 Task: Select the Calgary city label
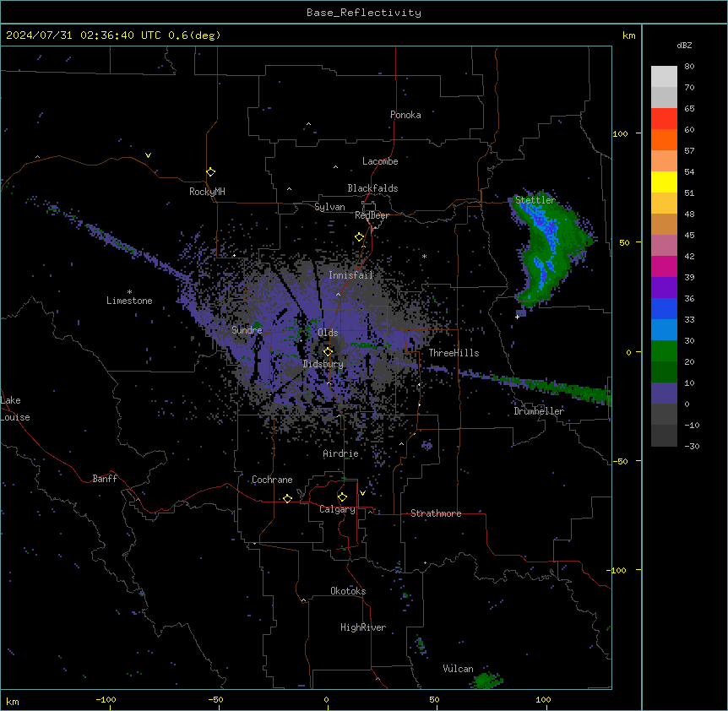337,509
